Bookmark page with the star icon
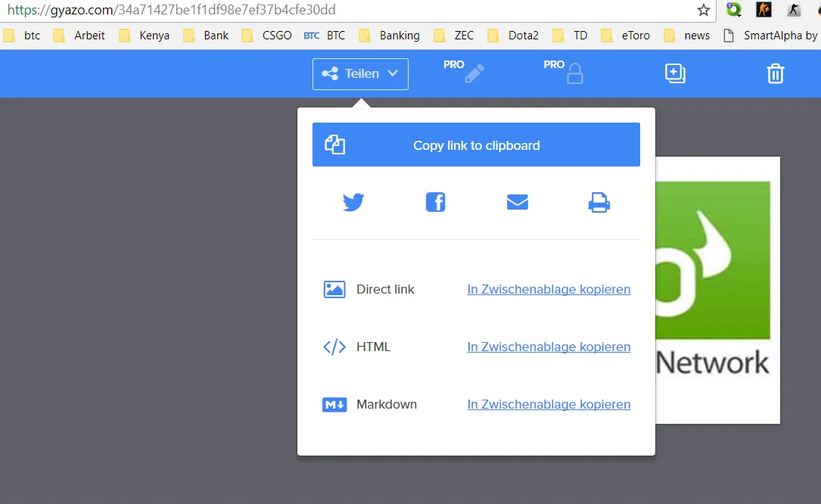The height and width of the screenshot is (504, 821). click(703, 10)
